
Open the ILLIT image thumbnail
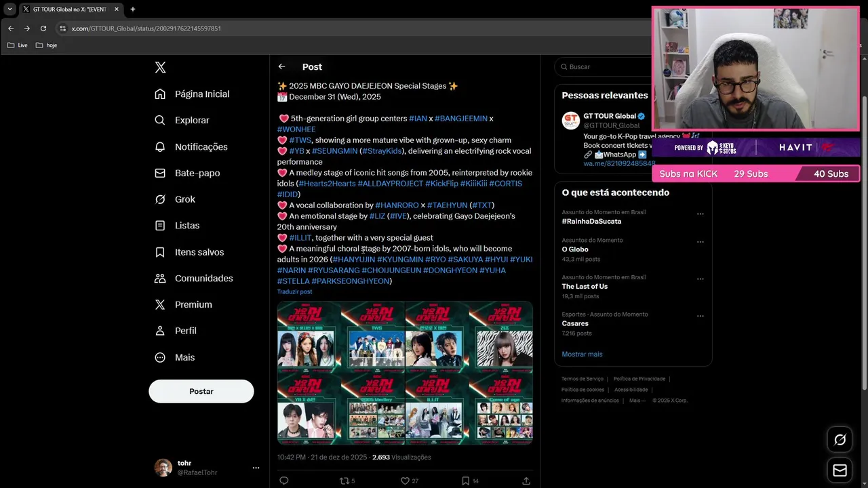pyautogui.click(x=437, y=409)
